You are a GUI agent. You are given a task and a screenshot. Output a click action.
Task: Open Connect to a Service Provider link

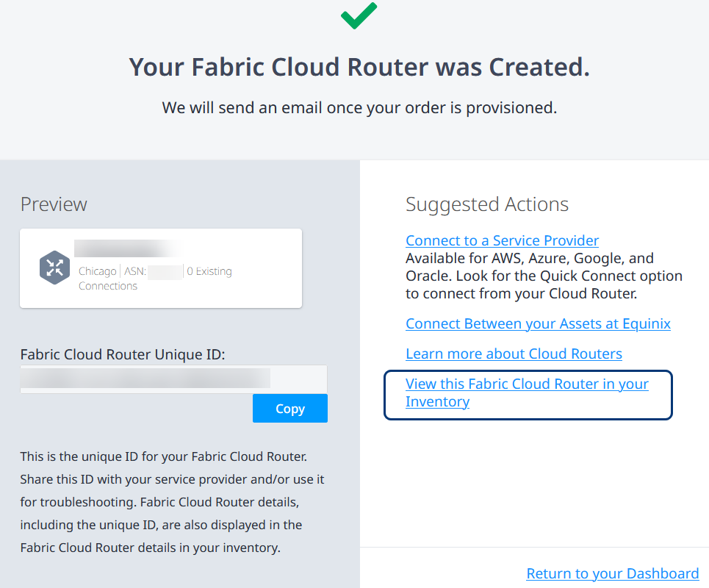click(x=502, y=240)
